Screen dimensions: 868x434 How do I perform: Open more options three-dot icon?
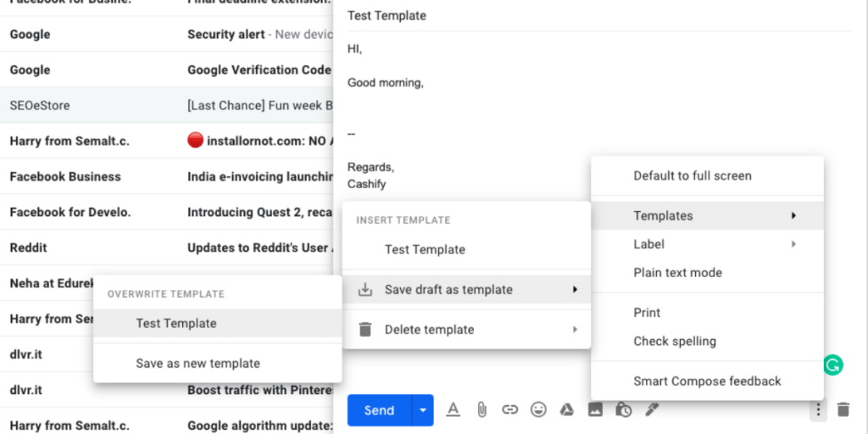point(818,409)
